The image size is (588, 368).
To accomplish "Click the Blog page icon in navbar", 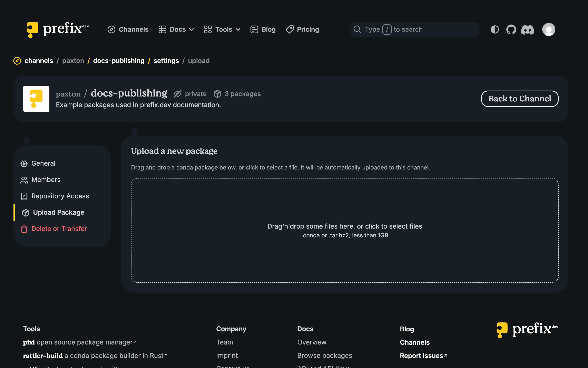I will point(254,29).
